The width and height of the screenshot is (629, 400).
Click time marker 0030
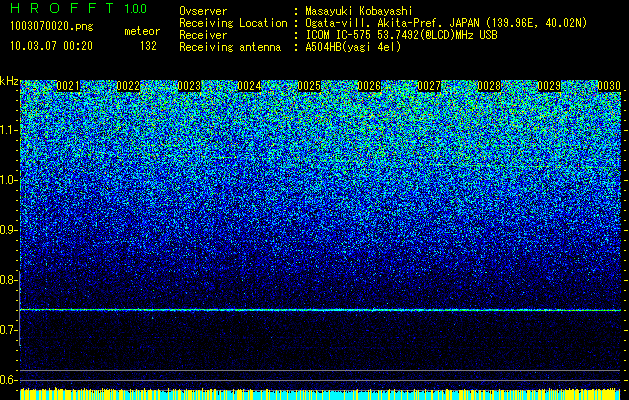click(609, 86)
